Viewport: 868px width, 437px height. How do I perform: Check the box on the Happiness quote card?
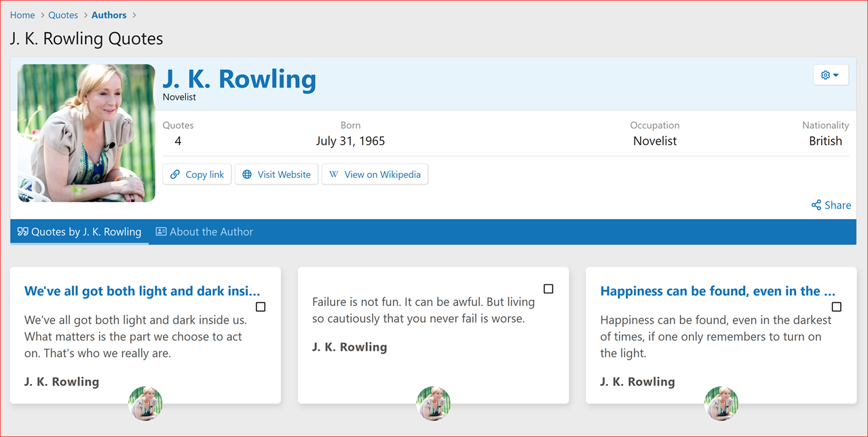point(837,307)
